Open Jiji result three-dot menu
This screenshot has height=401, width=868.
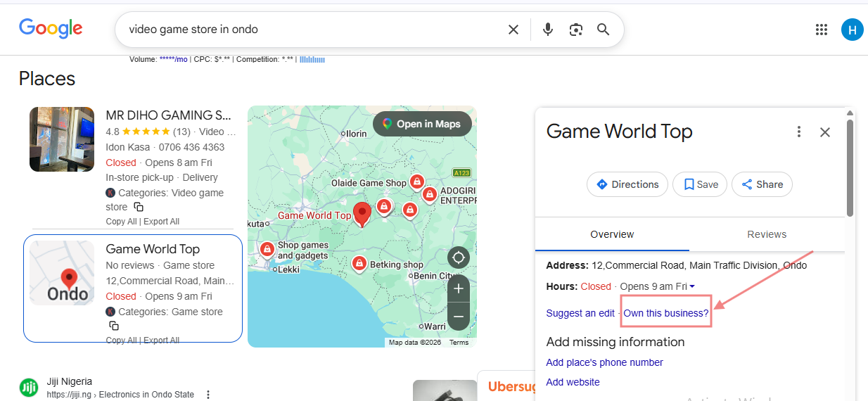point(208,395)
